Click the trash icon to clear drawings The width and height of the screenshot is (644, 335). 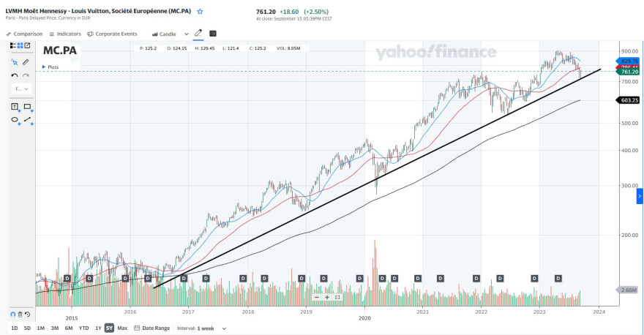pos(20,315)
